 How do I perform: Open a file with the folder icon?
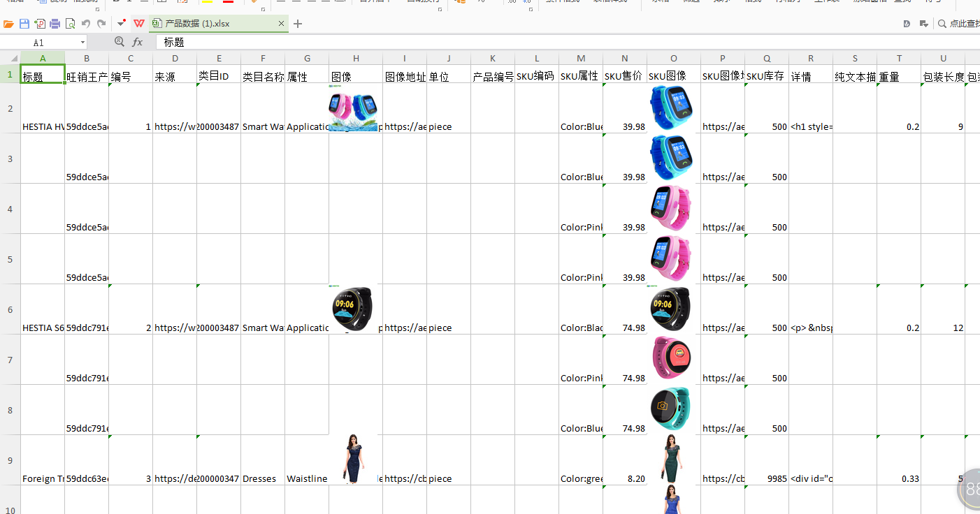click(8, 24)
